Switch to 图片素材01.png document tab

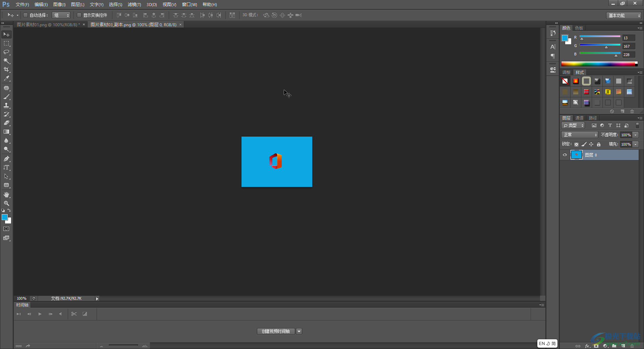coord(48,25)
